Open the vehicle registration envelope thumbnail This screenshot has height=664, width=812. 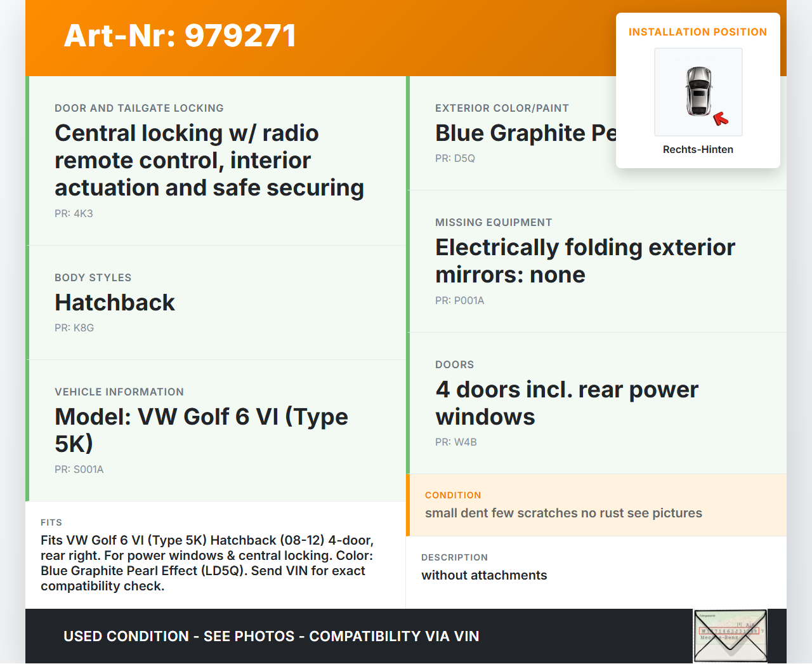[x=731, y=636]
